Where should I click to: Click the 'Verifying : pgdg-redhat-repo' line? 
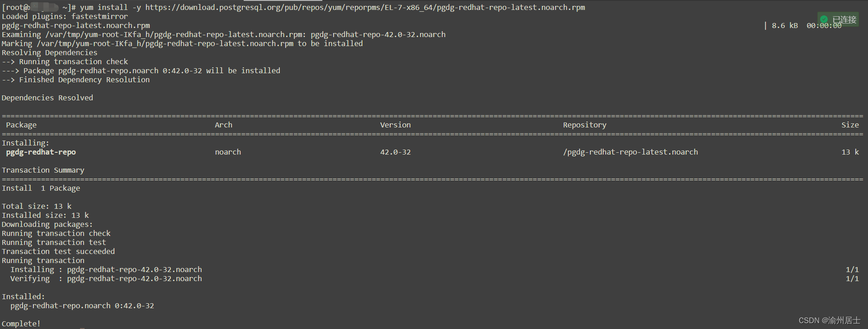coord(106,278)
